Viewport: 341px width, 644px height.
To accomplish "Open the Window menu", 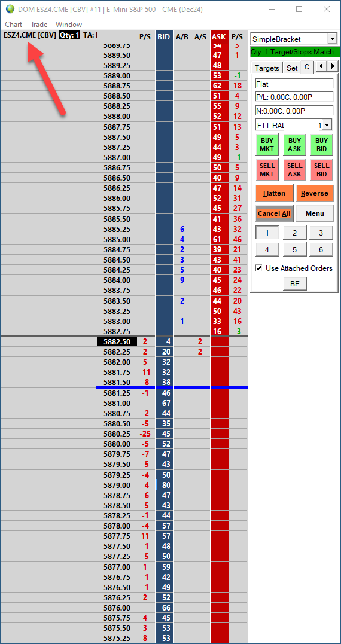I will (x=69, y=25).
